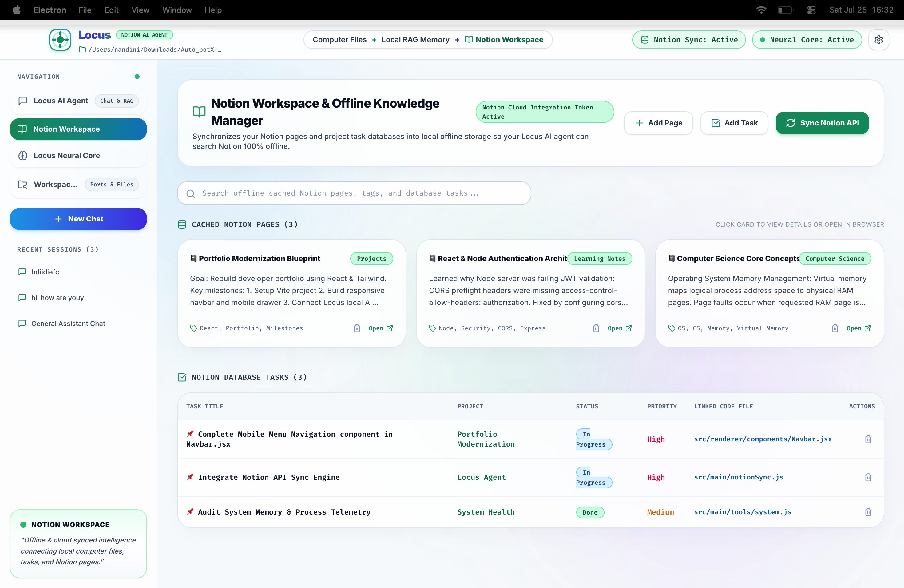Open the Computer Science Core Concepts page link
This screenshot has width=904, height=588.
point(858,328)
